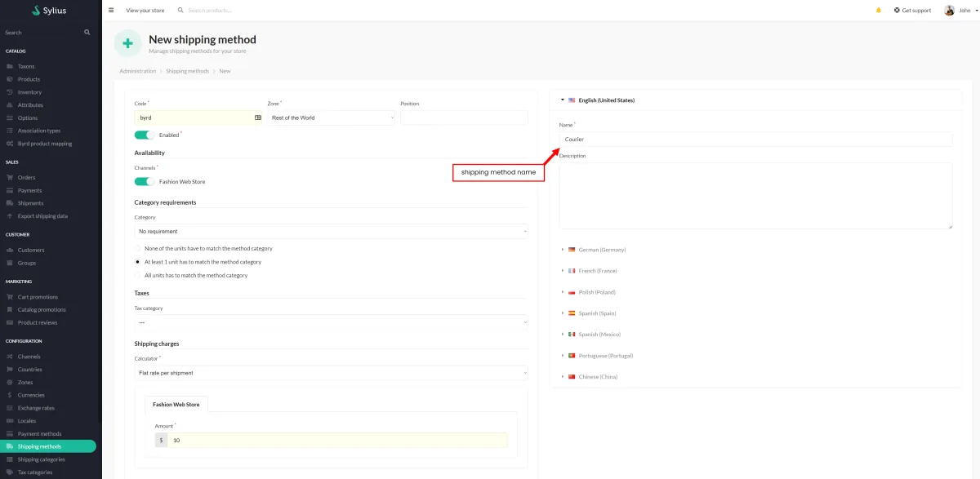Image resolution: width=980 pixels, height=479 pixels.
Task: Click the Get support icon
Action: [897, 11]
